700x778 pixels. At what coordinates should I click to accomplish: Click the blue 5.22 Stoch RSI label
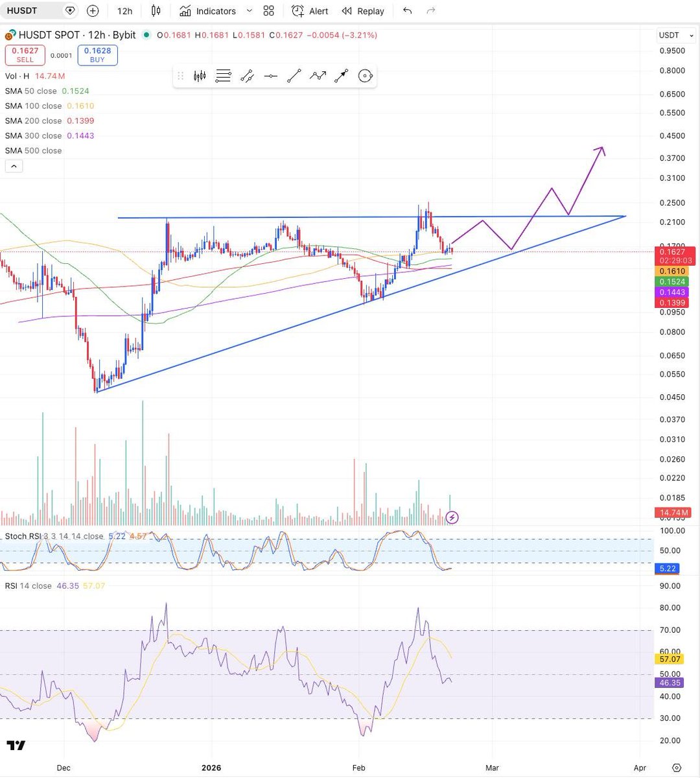click(x=668, y=569)
